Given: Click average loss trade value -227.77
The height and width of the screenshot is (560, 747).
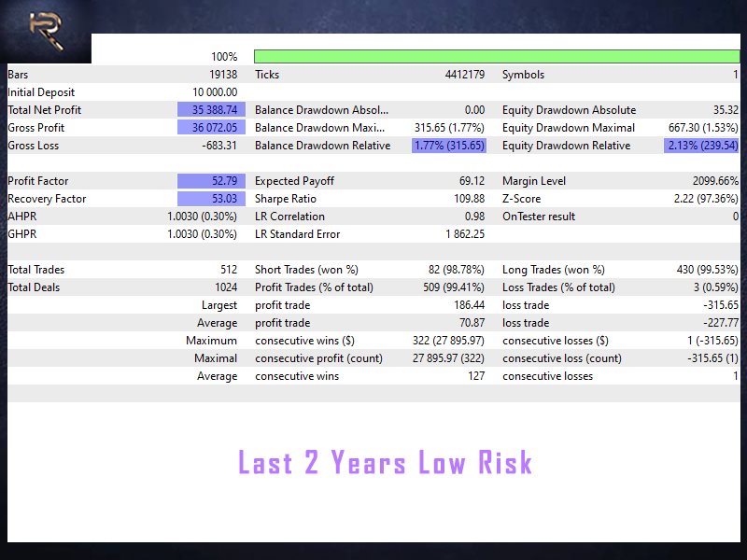Looking at the screenshot, I should point(721,322).
